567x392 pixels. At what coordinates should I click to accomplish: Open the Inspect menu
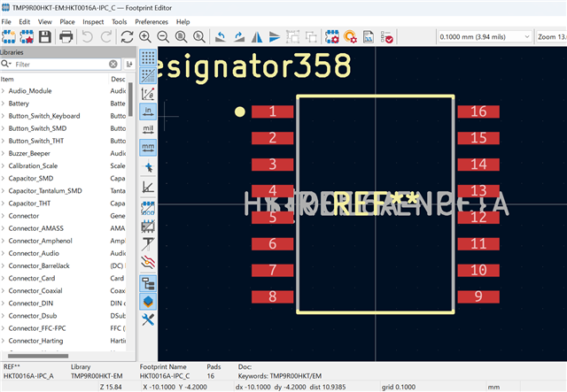[x=93, y=21]
